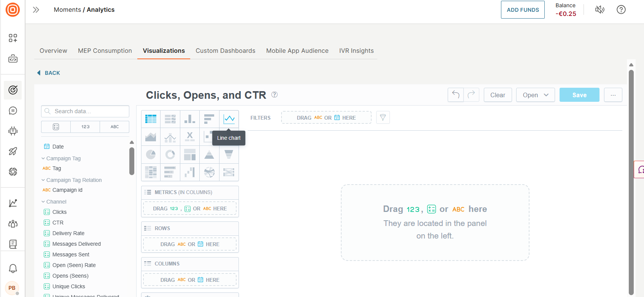Select the Open (Seen) Rate metric
The image size is (644, 297).
click(70, 265)
